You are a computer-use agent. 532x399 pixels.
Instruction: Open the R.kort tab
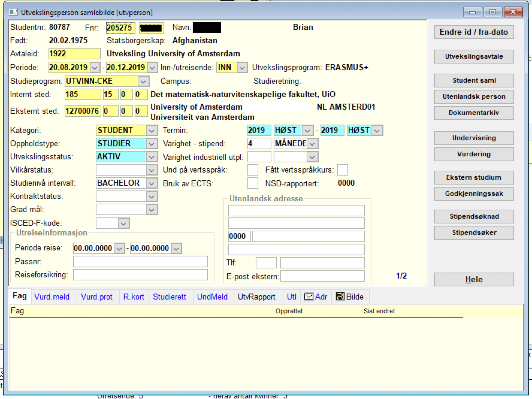point(134,297)
